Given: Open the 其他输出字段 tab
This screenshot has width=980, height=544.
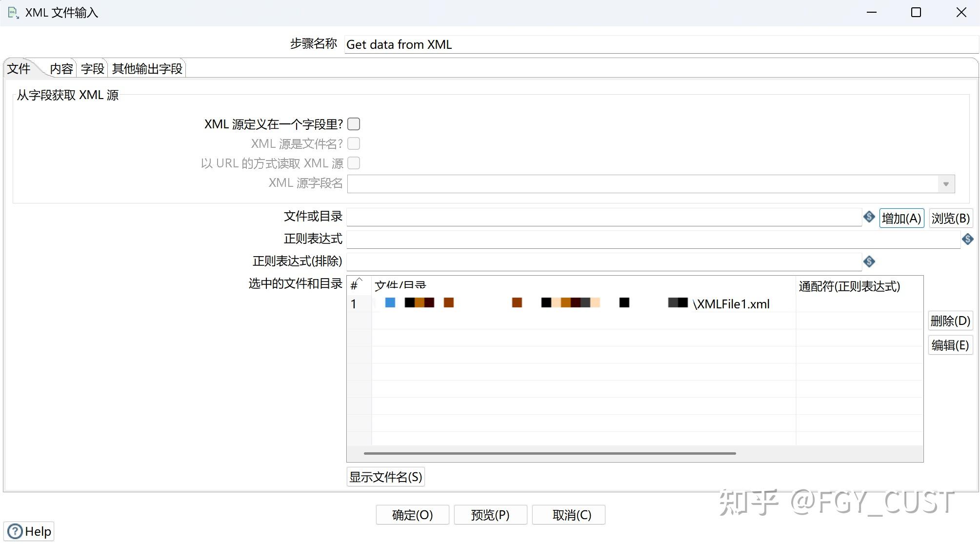Looking at the screenshot, I should [147, 68].
